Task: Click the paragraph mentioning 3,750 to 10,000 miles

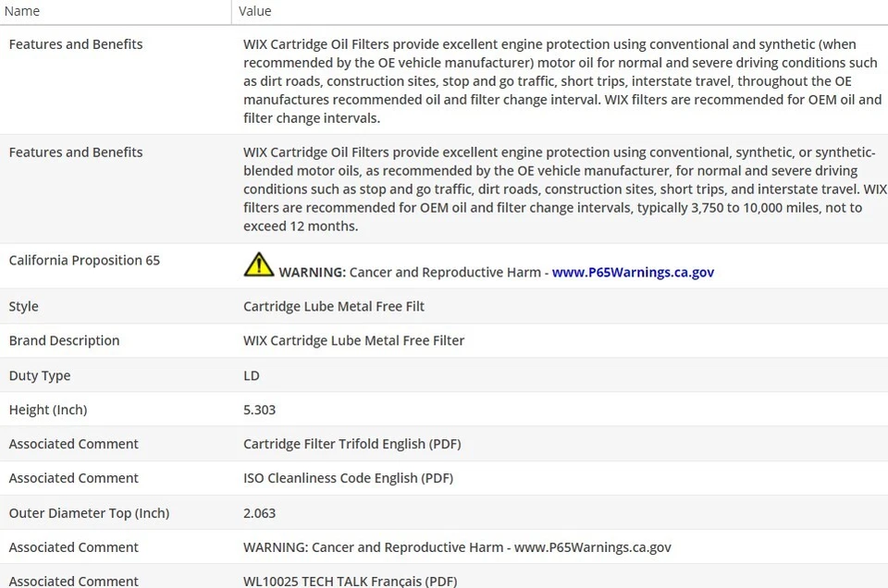Action: pos(564,189)
